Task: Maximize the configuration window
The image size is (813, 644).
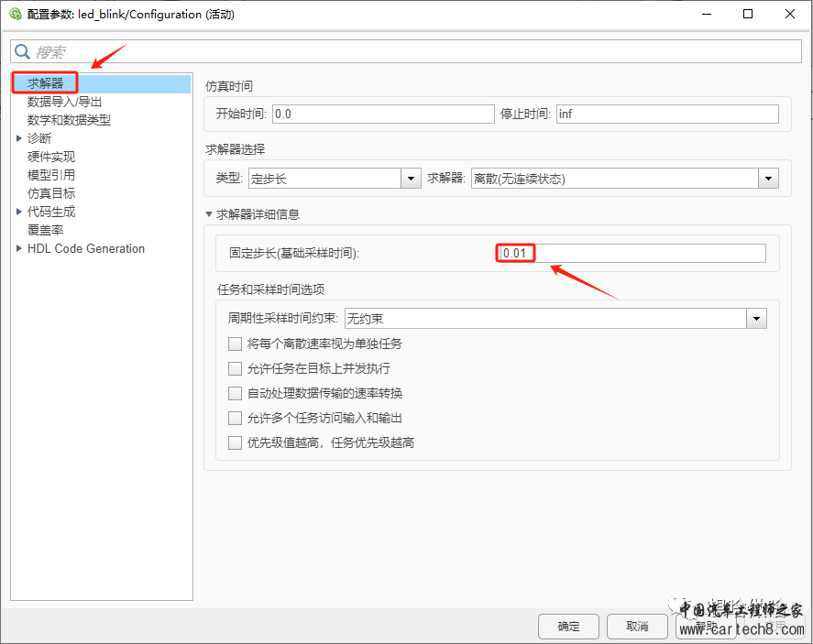Action: [x=748, y=14]
